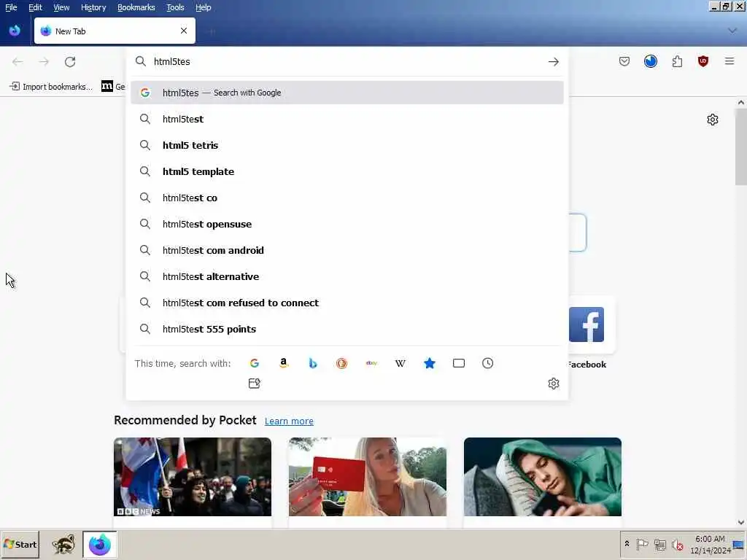Open the View menu
The width and height of the screenshot is (747, 560).
point(61,7)
